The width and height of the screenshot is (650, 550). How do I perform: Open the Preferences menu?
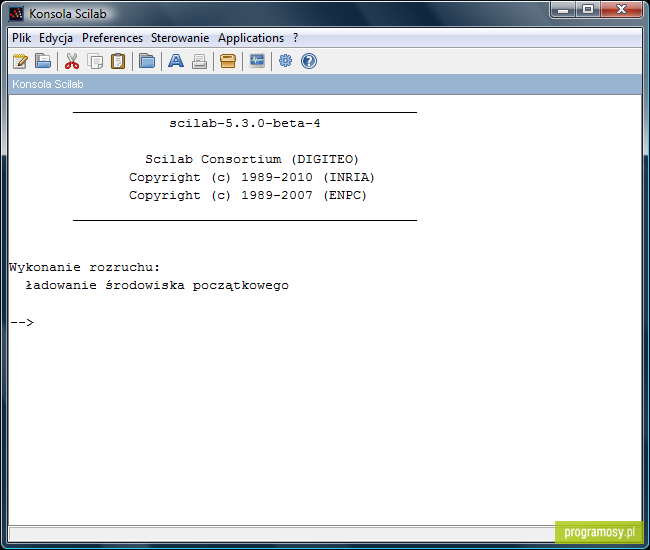(x=112, y=38)
